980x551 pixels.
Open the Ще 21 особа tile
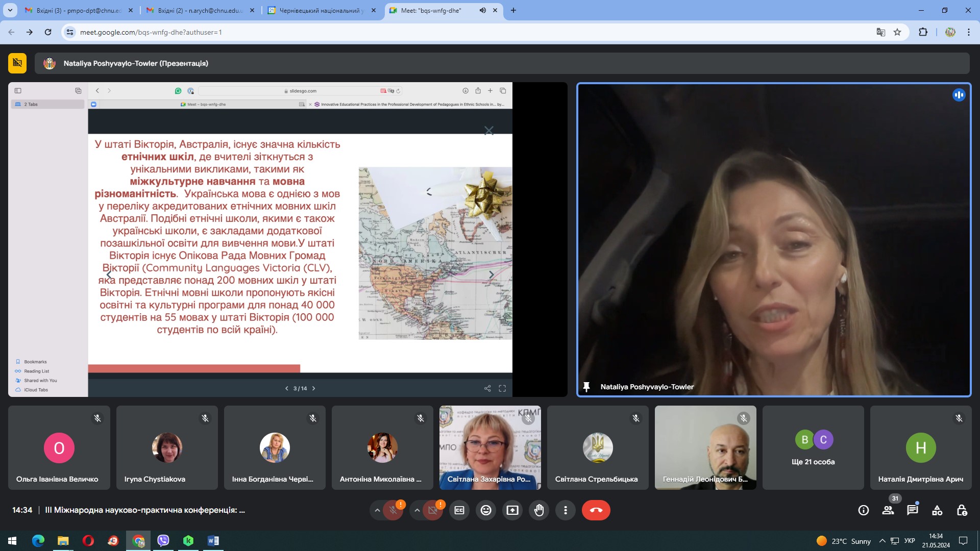coord(813,448)
